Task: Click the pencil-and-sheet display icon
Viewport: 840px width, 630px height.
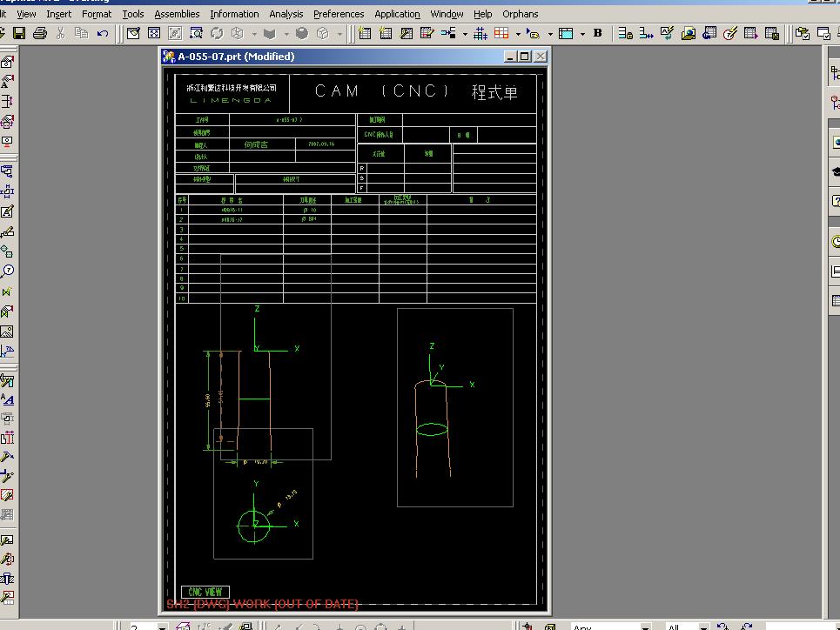Action: tap(133, 34)
